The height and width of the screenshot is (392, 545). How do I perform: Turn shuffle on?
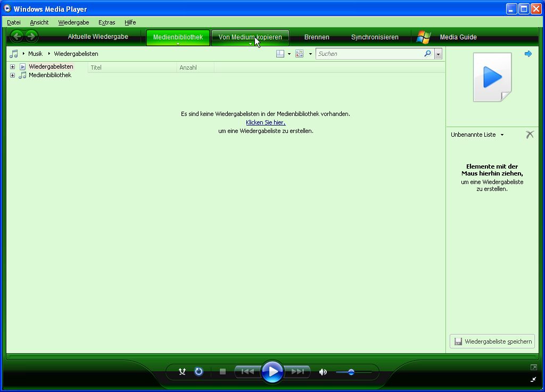click(x=182, y=372)
